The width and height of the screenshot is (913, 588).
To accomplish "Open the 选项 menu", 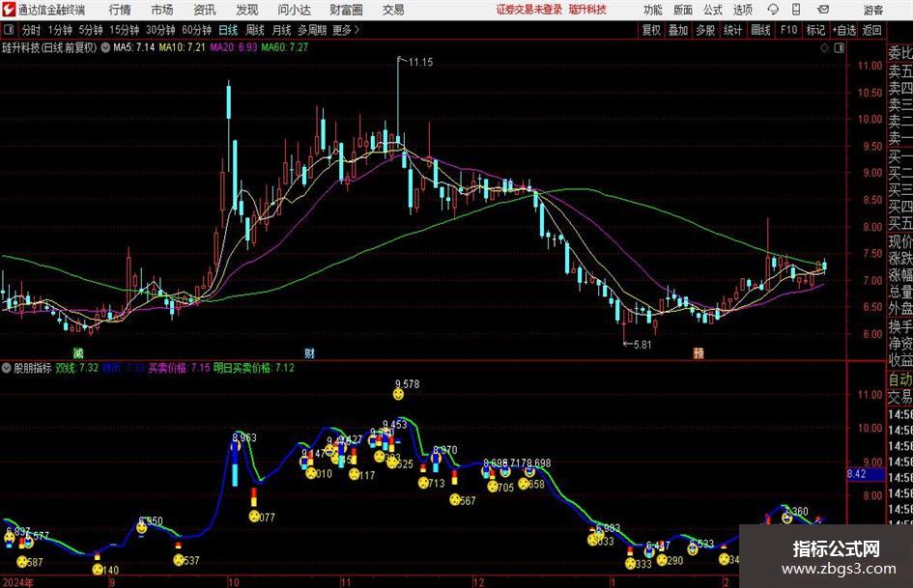I will coord(742,10).
